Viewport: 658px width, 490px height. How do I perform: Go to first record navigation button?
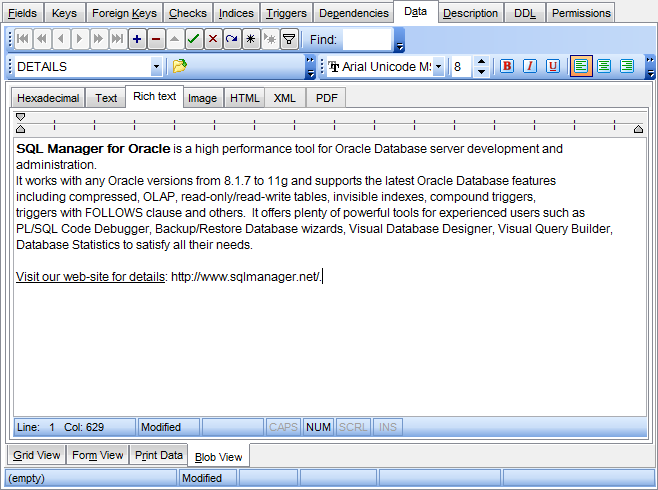click(23, 39)
